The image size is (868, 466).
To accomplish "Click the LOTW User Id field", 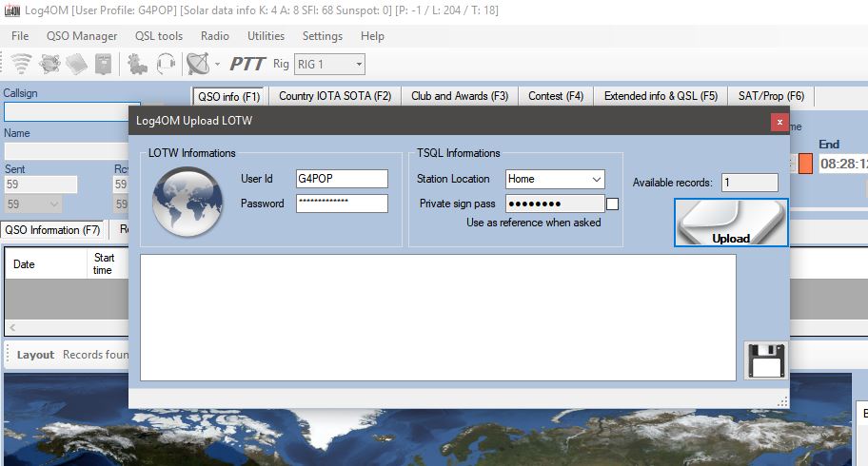I will pos(342,179).
